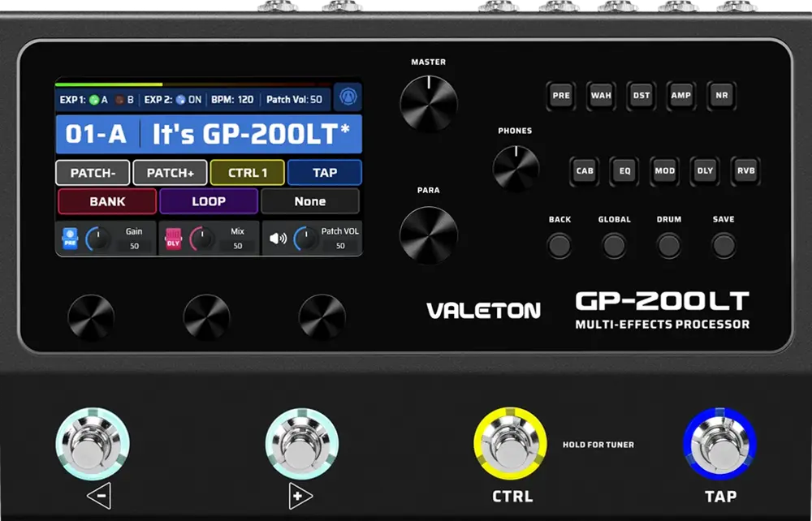
Task: Click the on-screen Mix dial
Action: pos(201,239)
